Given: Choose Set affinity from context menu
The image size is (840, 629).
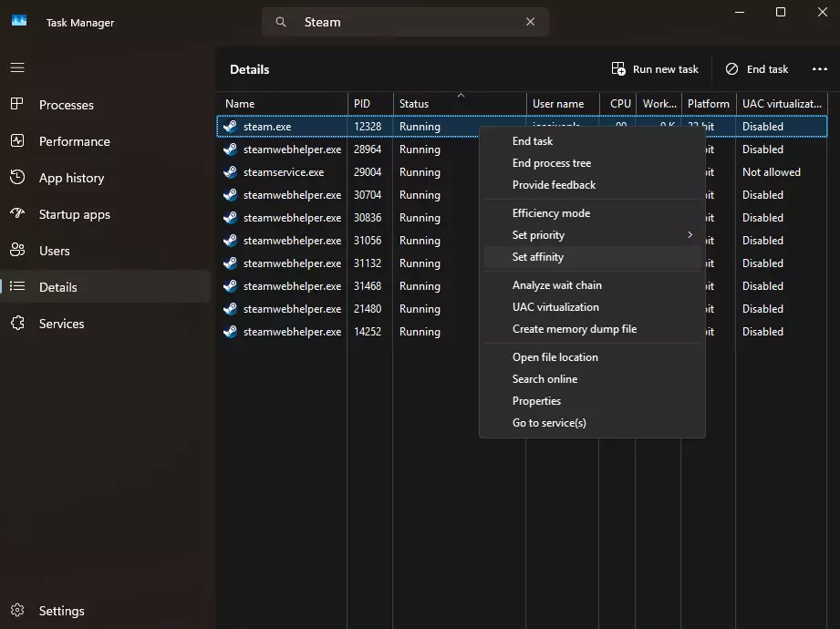Looking at the screenshot, I should (x=538, y=257).
